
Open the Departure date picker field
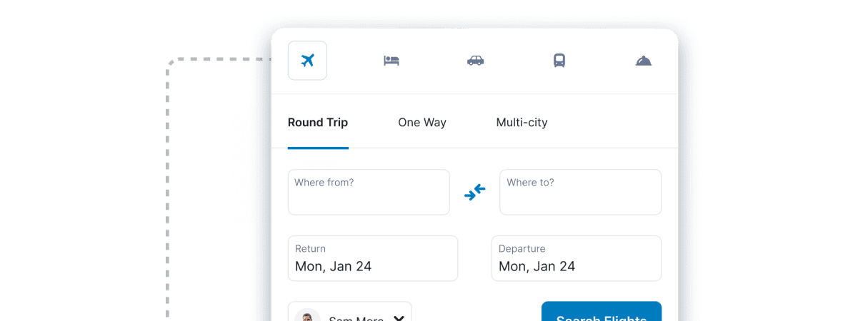[x=577, y=258]
